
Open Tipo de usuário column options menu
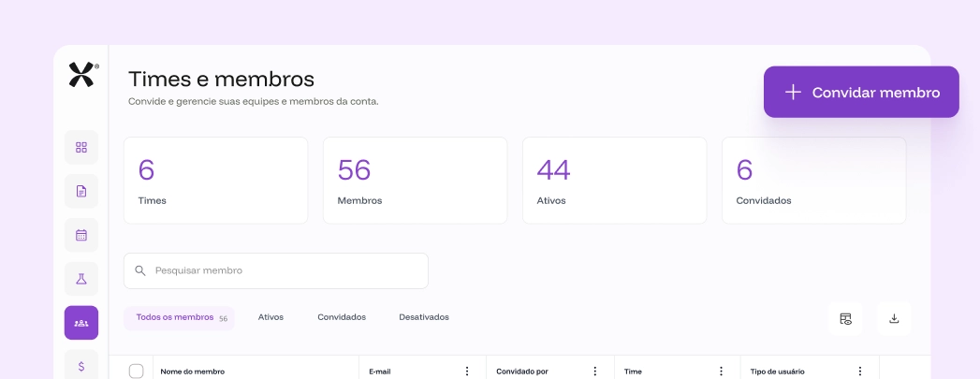pyautogui.click(x=858, y=372)
